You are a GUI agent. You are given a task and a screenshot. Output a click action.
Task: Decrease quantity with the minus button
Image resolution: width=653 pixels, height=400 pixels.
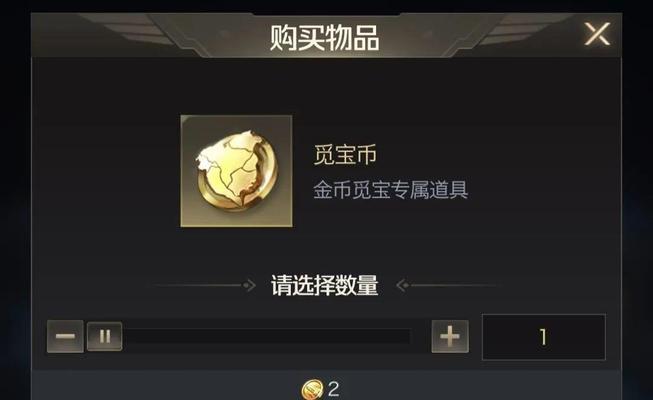point(65,336)
